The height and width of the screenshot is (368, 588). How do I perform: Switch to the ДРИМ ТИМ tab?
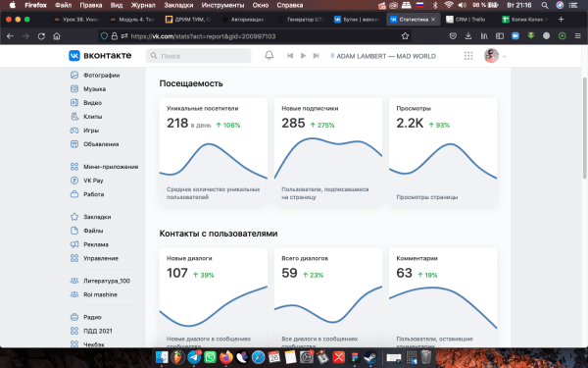point(187,20)
